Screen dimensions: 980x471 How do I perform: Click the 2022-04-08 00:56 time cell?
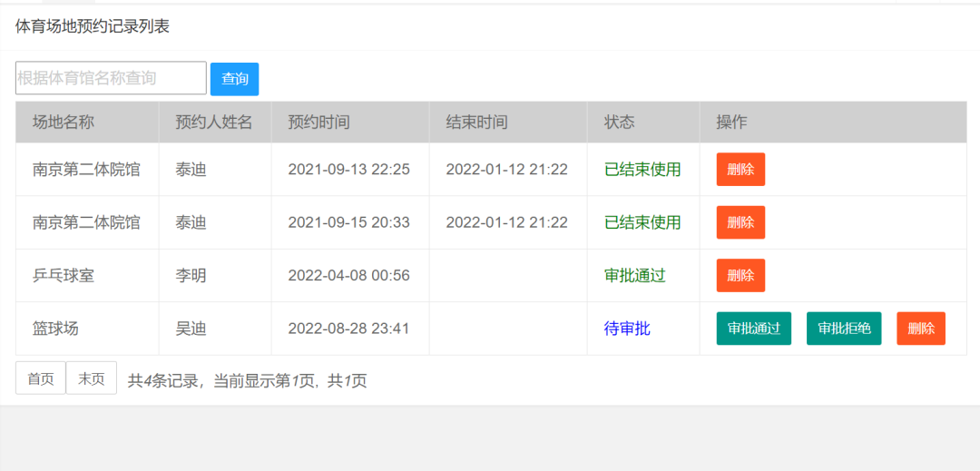348,276
